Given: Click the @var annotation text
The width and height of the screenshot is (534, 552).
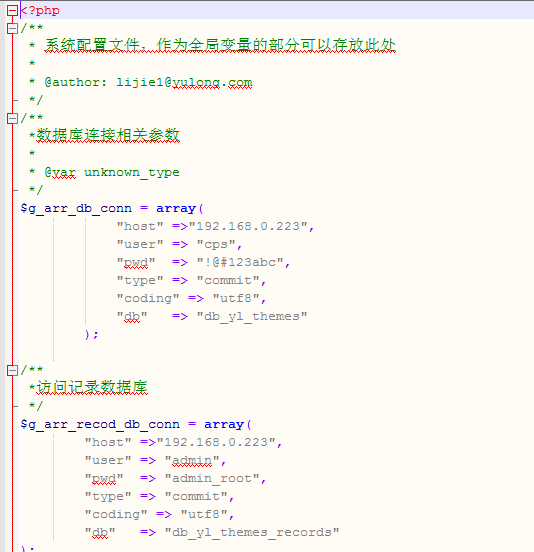Looking at the screenshot, I should click(60, 172).
